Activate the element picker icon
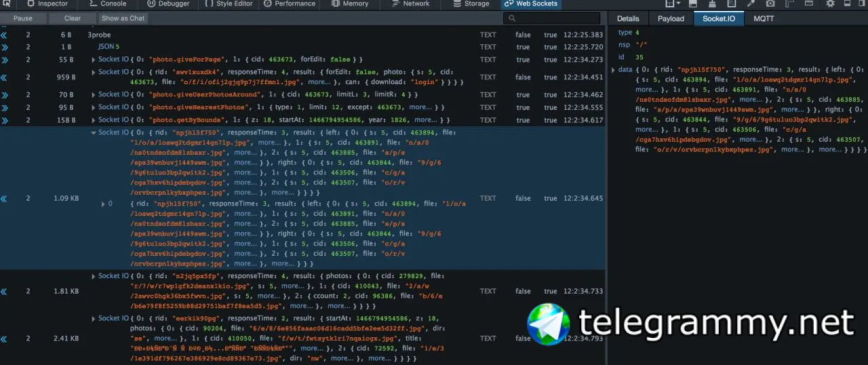 6,3
